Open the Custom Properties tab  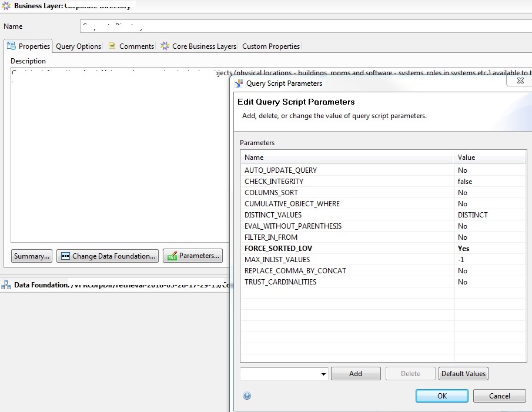point(271,46)
